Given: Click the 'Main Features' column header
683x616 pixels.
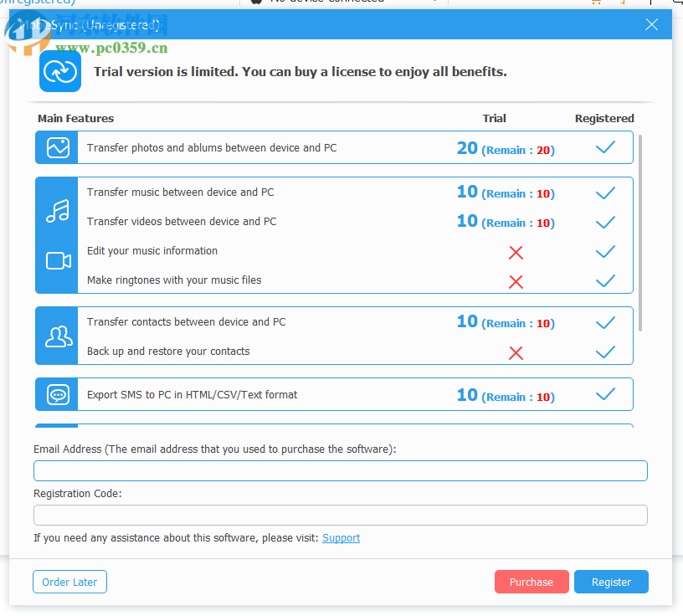Looking at the screenshot, I should click(76, 119).
